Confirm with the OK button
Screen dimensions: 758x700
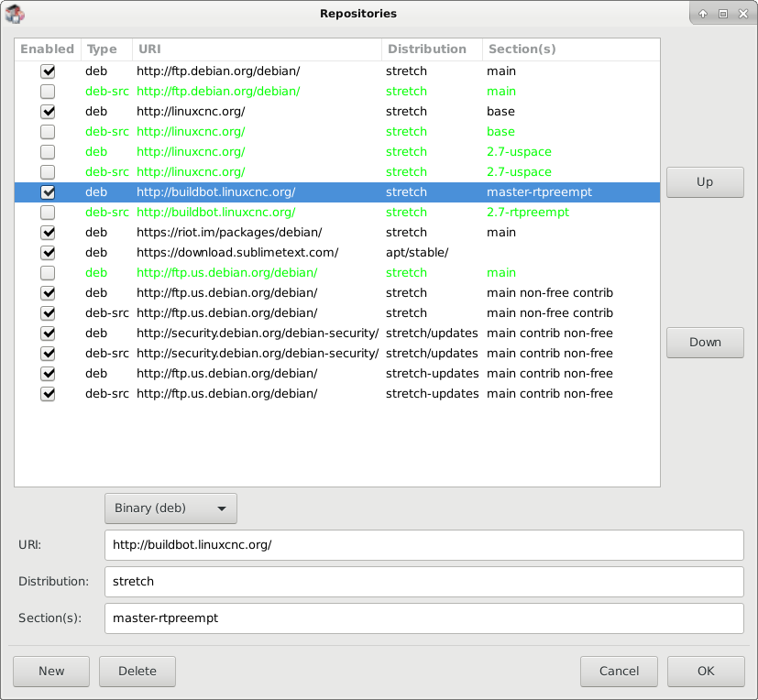click(x=706, y=671)
